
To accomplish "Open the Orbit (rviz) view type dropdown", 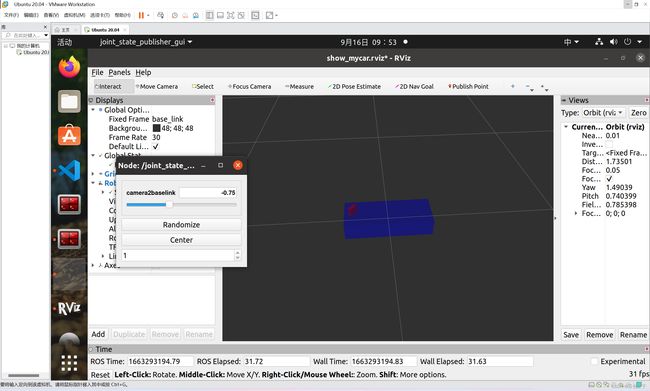I will point(603,113).
